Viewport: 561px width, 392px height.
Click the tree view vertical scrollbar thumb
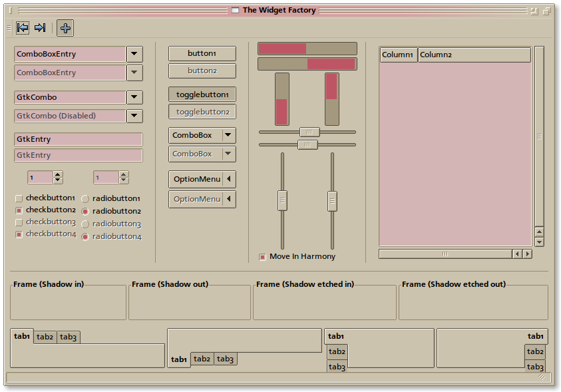[x=539, y=136]
